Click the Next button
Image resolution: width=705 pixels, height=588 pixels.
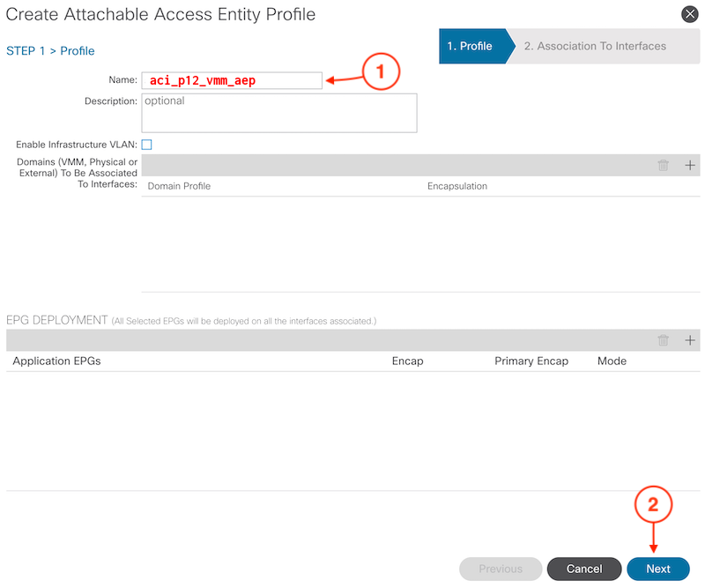658,569
